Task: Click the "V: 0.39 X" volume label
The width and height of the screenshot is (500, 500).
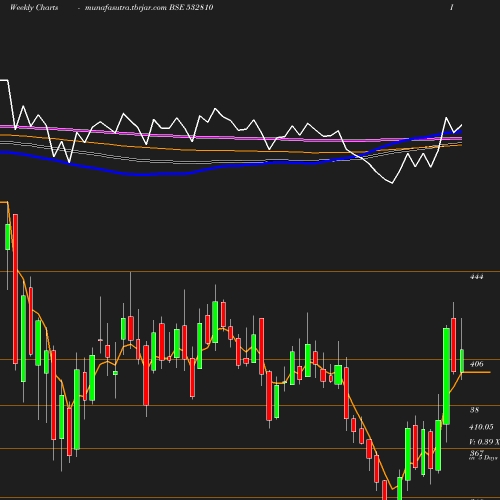Action: pyautogui.click(x=484, y=442)
